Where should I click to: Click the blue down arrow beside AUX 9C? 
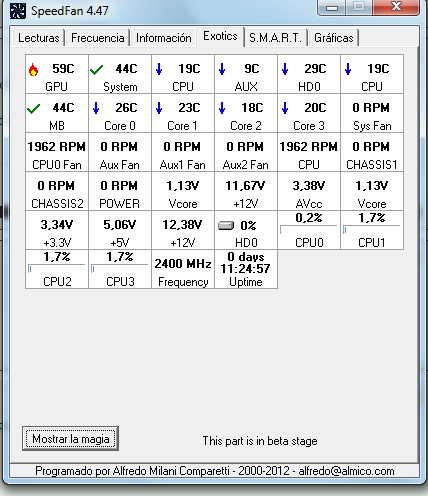[222, 69]
